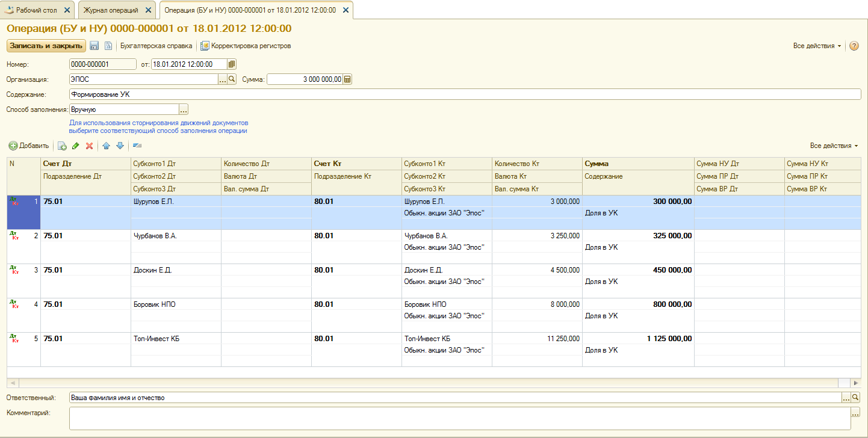Move the selected row up
Image resolution: width=868 pixels, height=438 pixels.
click(106, 146)
